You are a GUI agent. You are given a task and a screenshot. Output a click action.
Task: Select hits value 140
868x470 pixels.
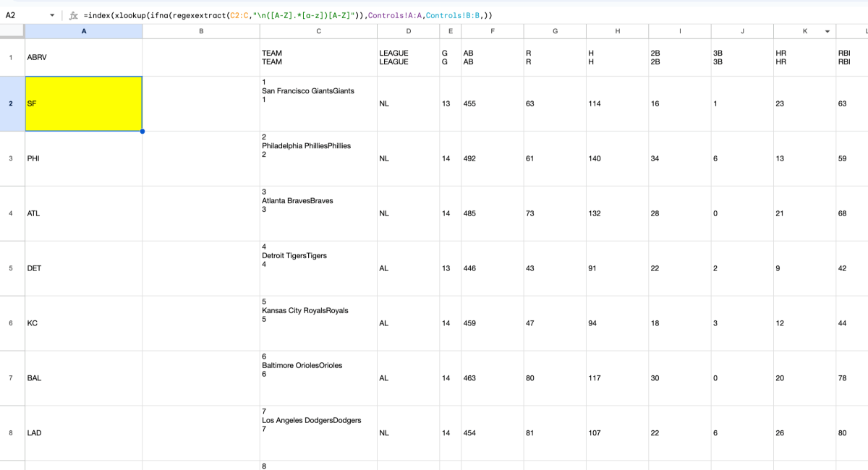coord(618,158)
